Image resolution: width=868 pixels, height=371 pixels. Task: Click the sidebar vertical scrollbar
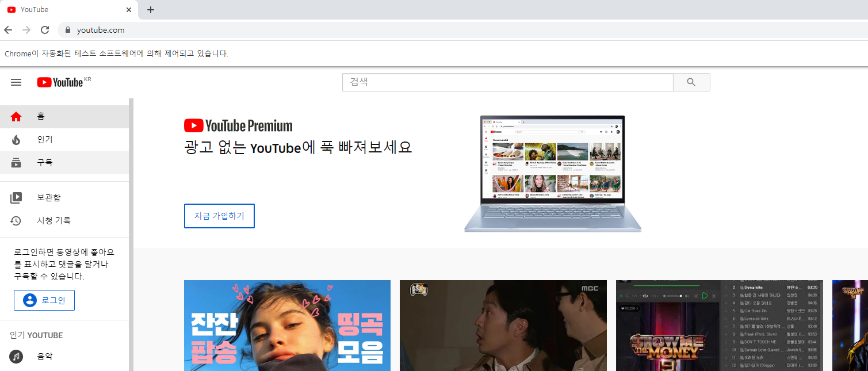[131, 235]
